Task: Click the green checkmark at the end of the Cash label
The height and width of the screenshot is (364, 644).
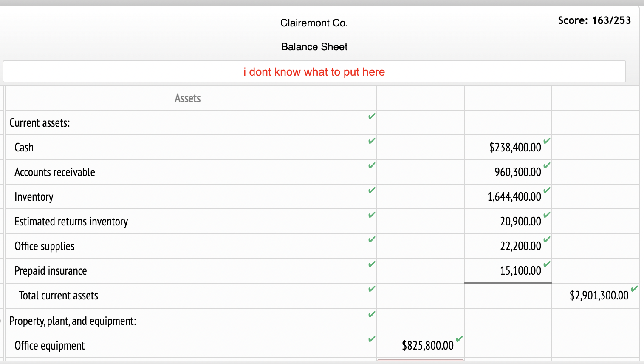Action: pos(372,141)
